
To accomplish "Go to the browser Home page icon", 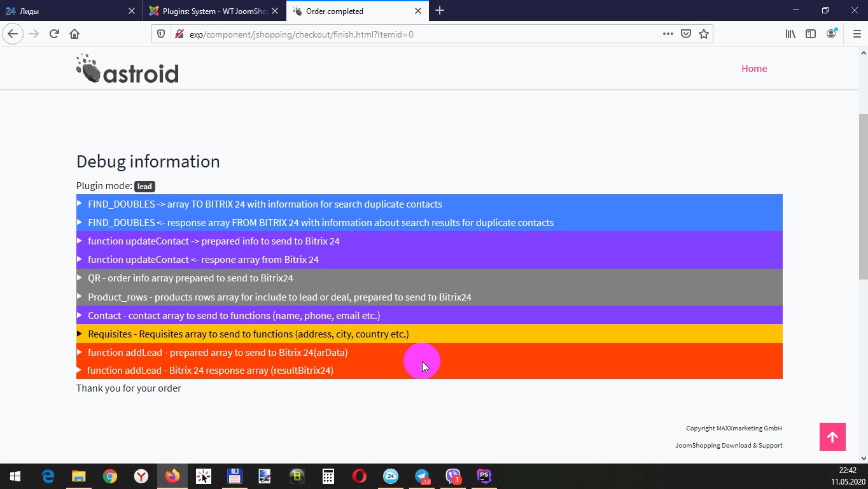I will coord(74,34).
